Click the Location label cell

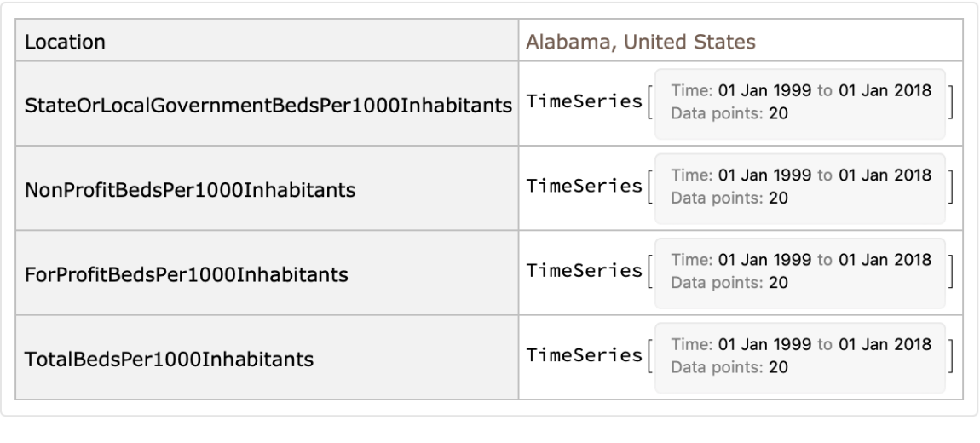pyautogui.click(x=65, y=42)
